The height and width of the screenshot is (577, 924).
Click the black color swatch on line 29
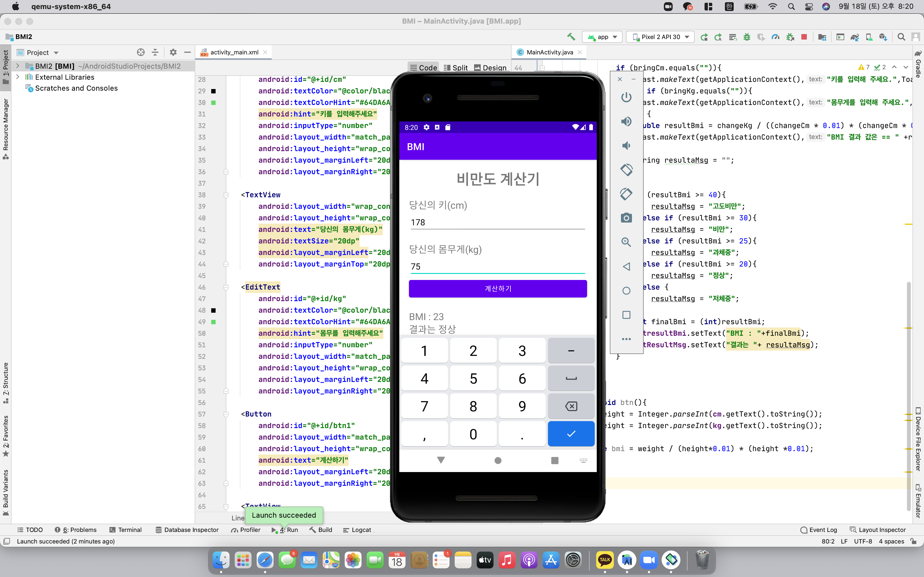pyautogui.click(x=214, y=91)
